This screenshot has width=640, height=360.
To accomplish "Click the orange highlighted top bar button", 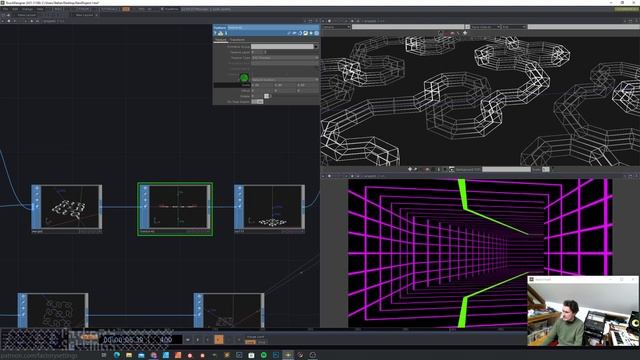I will pos(126,9).
